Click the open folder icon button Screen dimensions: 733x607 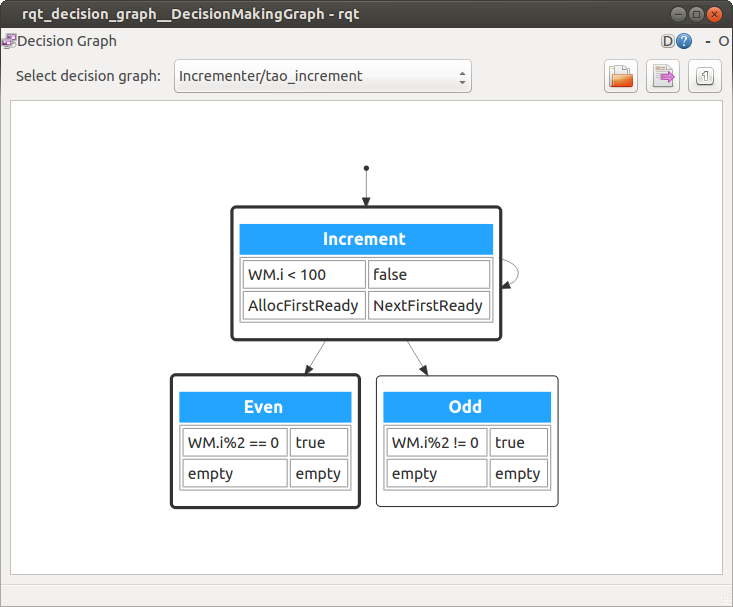click(621, 77)
